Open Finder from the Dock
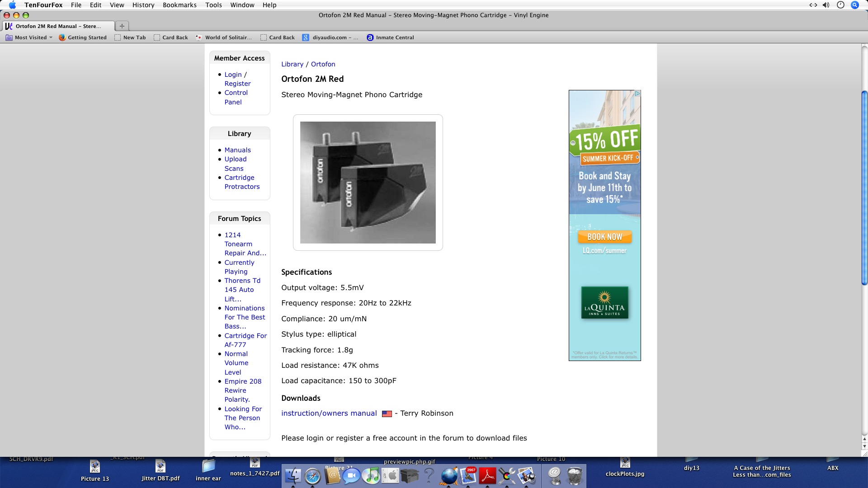 click(293, 475)
